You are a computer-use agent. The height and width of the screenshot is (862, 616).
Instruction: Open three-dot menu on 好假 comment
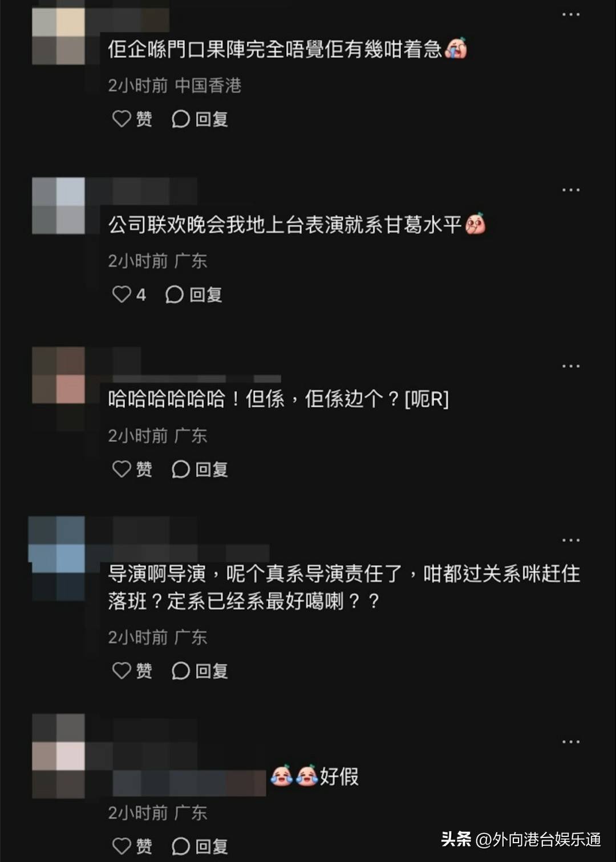570,742
